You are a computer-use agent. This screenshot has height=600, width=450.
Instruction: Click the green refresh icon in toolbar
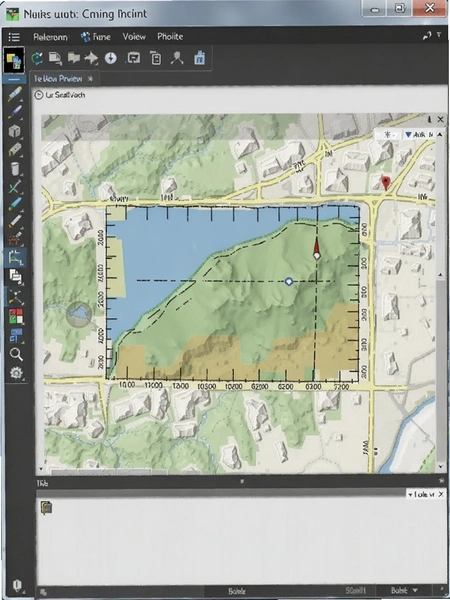point(37,58)
